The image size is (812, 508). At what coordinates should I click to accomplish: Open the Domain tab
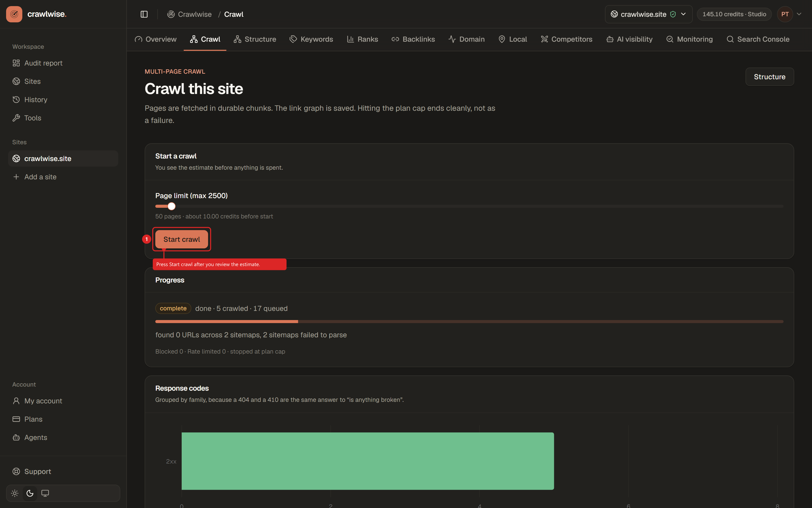(x=467, y=39)
